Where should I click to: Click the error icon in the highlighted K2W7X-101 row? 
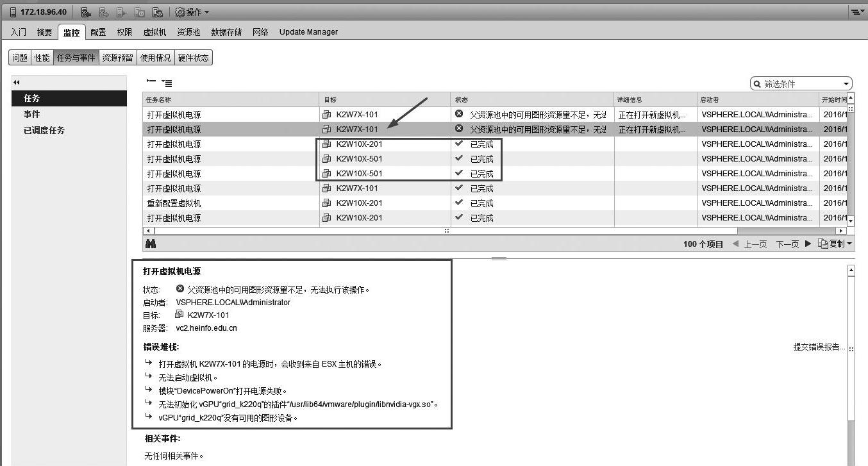pyautogui.click(x=459, y=129)
